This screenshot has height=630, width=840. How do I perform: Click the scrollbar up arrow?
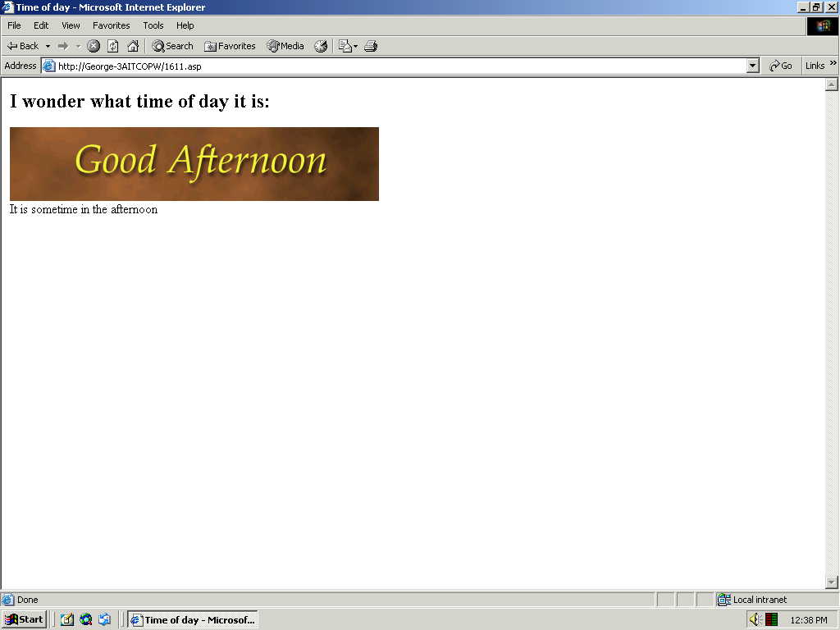pos(831,84)
